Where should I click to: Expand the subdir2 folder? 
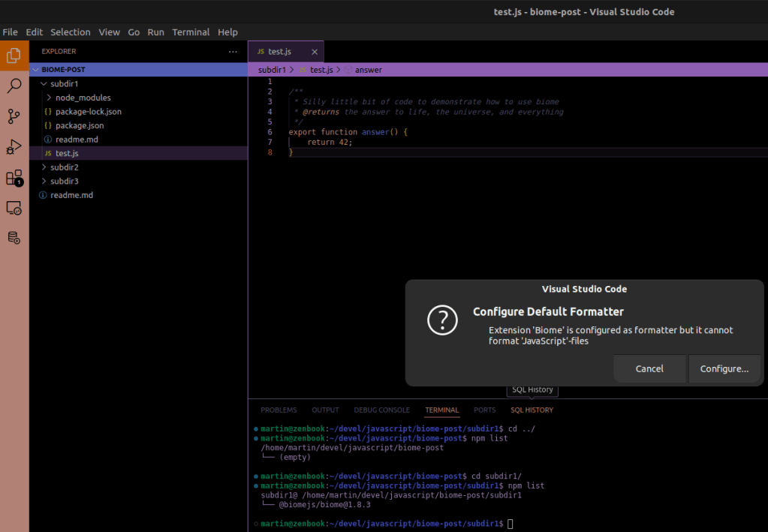tap(64, 167)
